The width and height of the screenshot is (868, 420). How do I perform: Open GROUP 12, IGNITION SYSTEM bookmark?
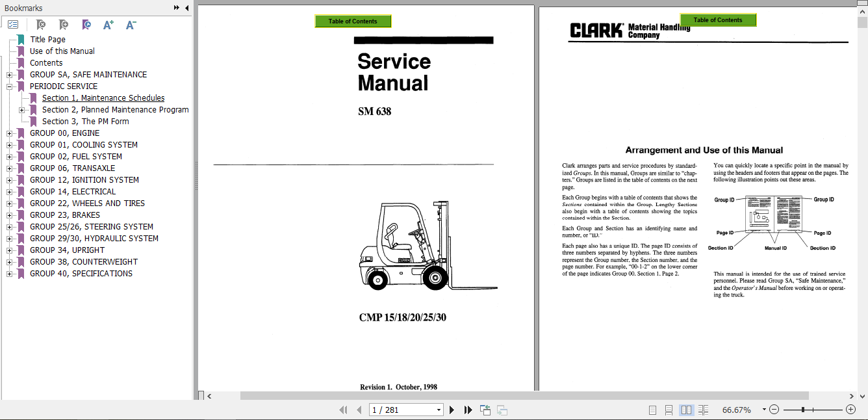tap(84, 180)
